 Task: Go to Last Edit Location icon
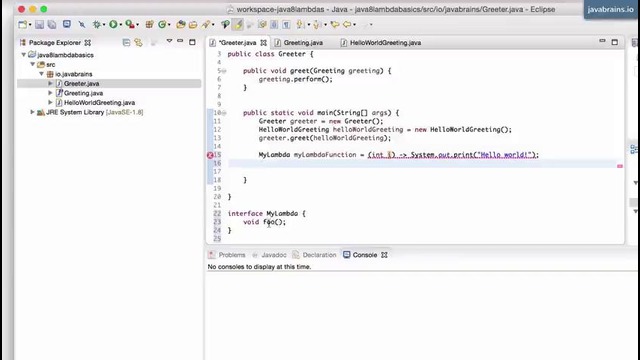coord(335,24)
